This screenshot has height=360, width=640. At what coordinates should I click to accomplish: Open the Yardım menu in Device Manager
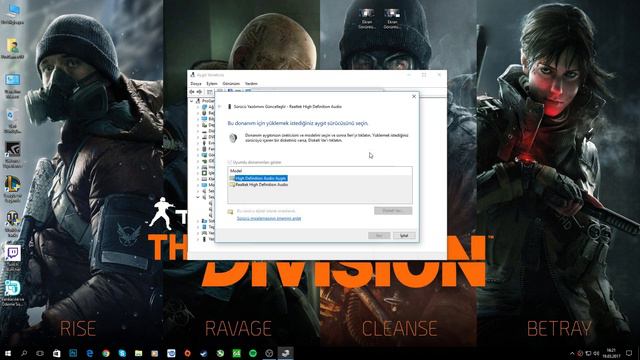point(251,83)
